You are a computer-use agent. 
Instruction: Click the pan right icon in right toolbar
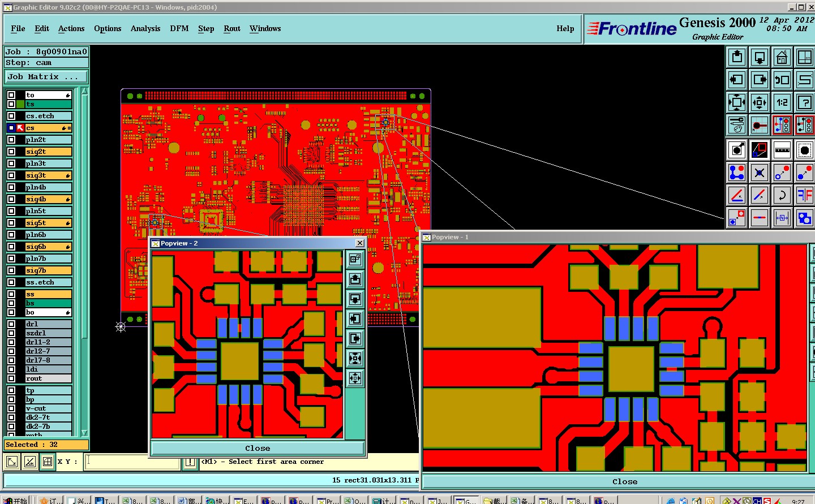pyautogui.click(x=760, y=80)
